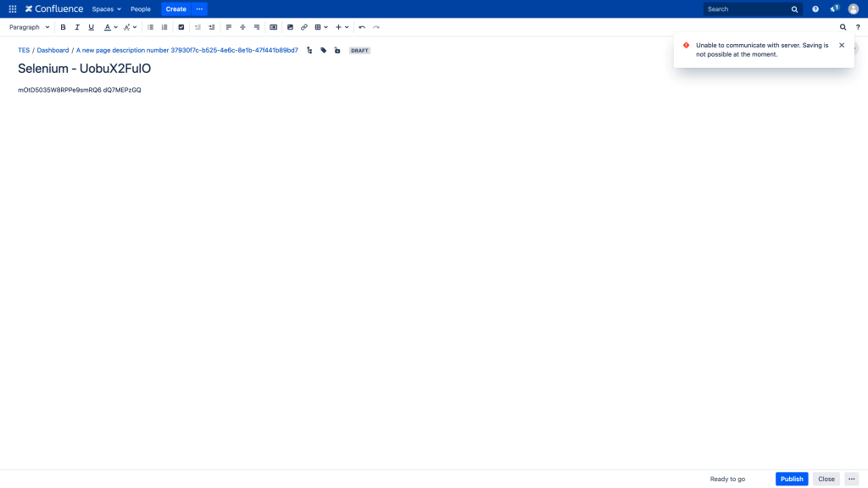
Task: Click the Ready to go status
Action: [x=727, y=480]
